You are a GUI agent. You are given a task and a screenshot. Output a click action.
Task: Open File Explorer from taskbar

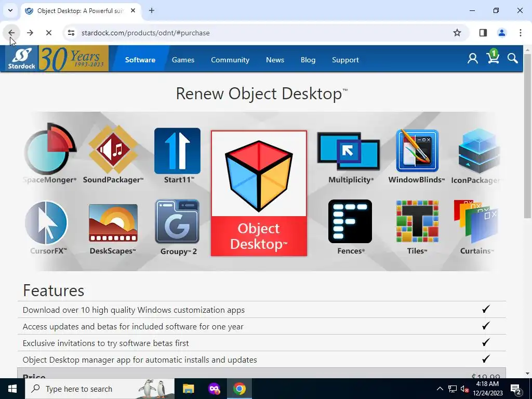[x=188, y=389]
